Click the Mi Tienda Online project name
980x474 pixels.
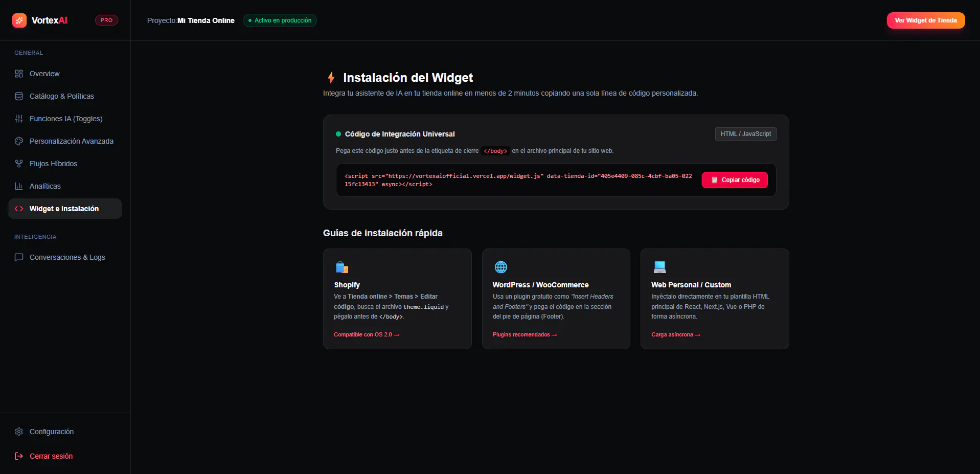click(x=206, y=20)
